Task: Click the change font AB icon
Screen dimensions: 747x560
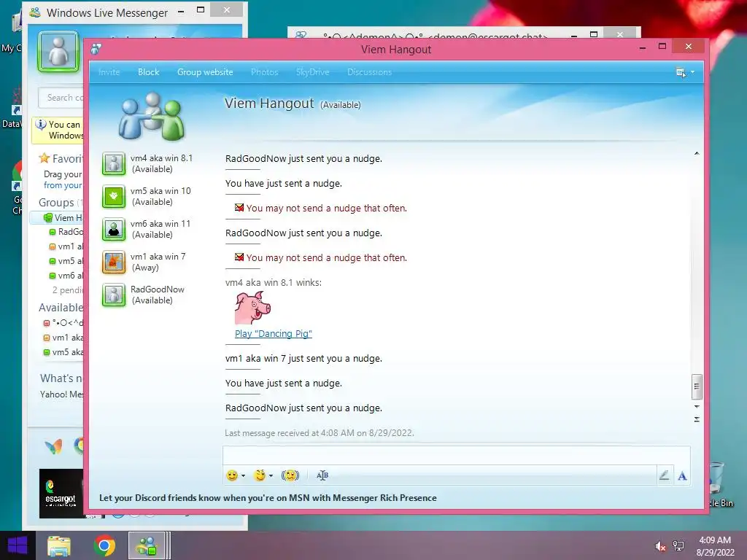Action: pos(322,475)
